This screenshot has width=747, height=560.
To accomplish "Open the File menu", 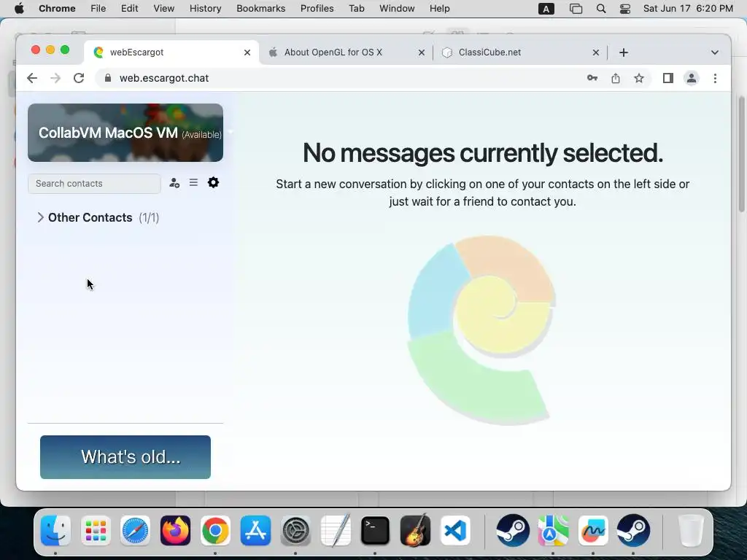I will tap(98, 9).
